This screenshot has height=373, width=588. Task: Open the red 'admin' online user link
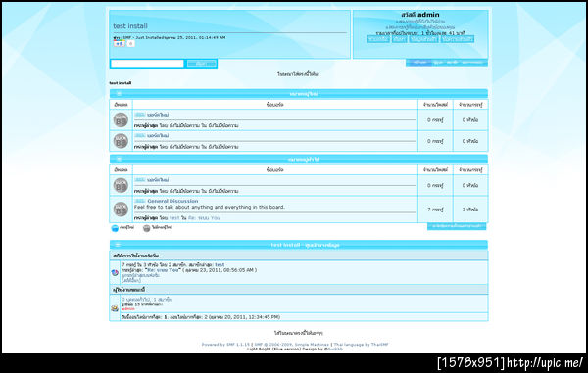pyautogui.click(x=128, y=309)
